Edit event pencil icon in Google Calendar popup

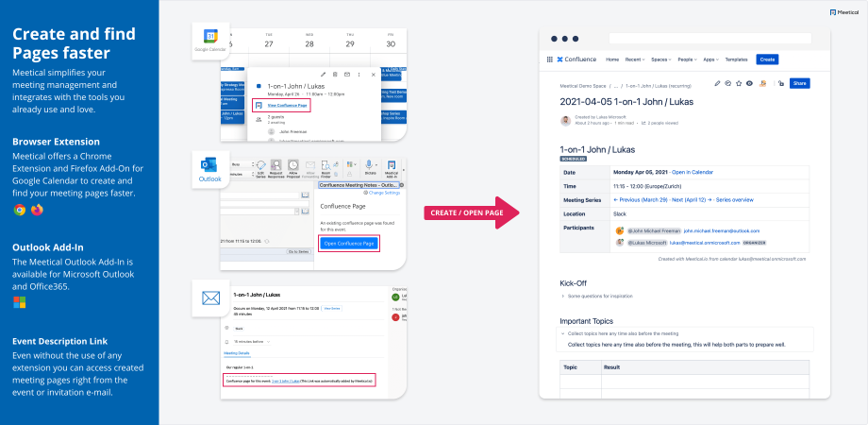(324, 75)
